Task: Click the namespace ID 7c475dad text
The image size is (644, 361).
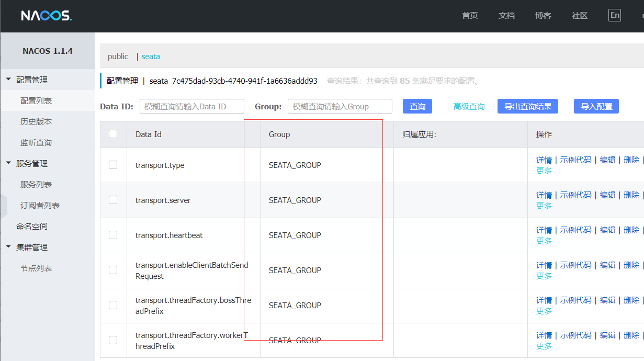Action: click(x=245, y=81)
